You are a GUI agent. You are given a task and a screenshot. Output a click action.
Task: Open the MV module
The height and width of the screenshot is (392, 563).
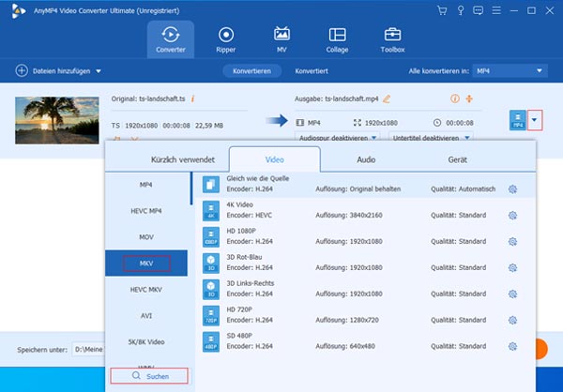[x=281, y=39]
